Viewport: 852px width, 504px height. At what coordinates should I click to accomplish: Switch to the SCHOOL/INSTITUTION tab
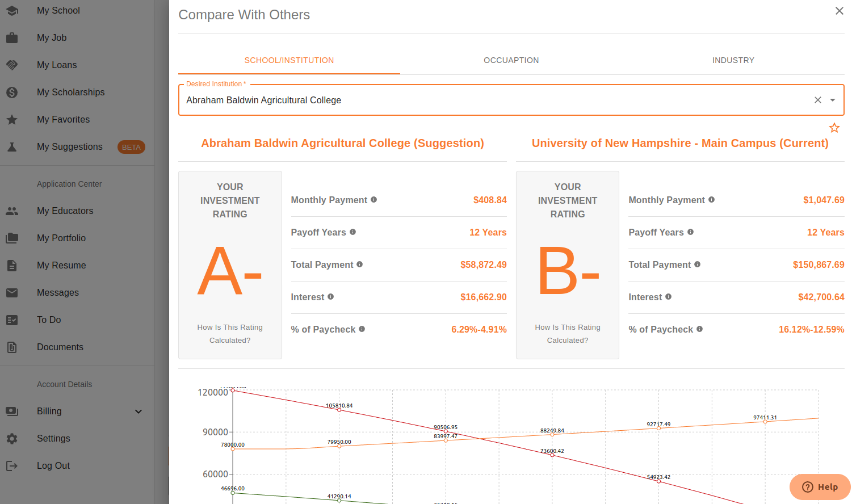289,60
